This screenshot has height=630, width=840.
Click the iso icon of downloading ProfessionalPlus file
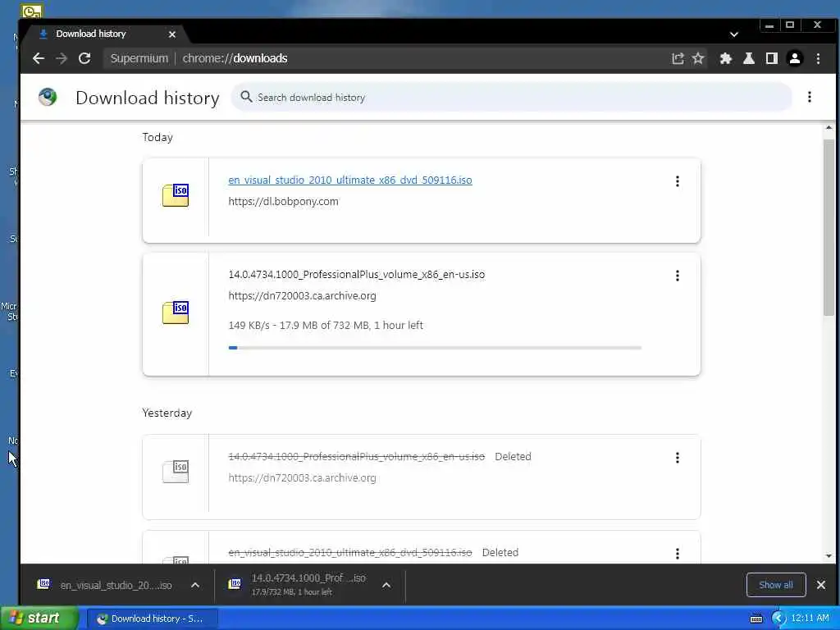[x=176, y=313]
